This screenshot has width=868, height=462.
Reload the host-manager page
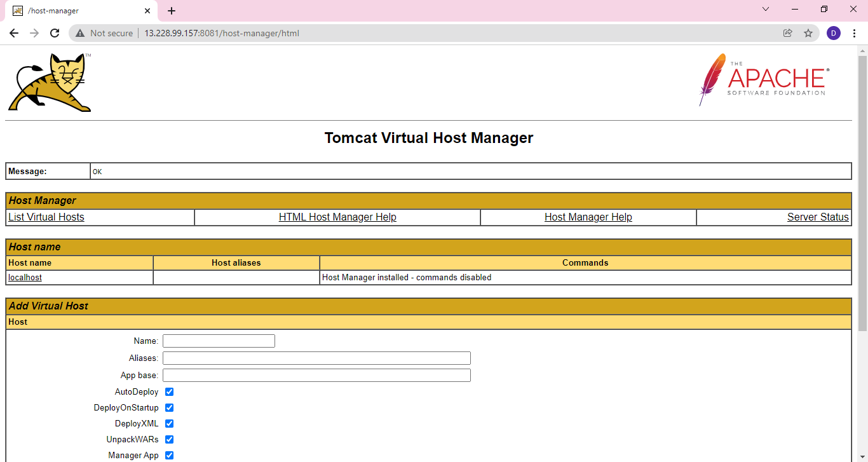click(x=55, y=33)
